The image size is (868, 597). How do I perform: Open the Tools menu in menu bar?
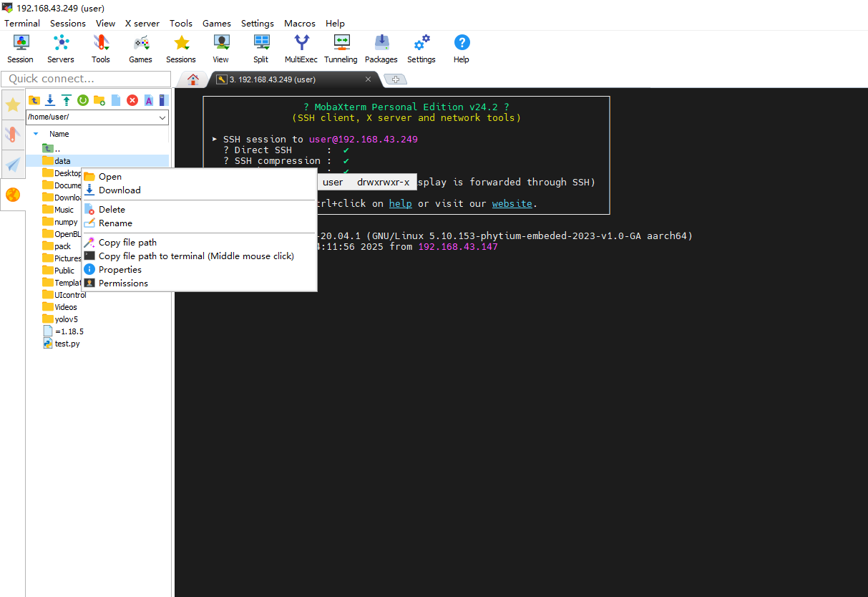pyautogui.click(x=181, y=23)
